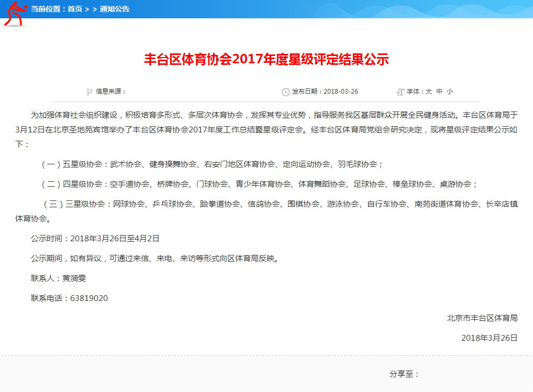Click the 信息来源 label

[110, 92]
